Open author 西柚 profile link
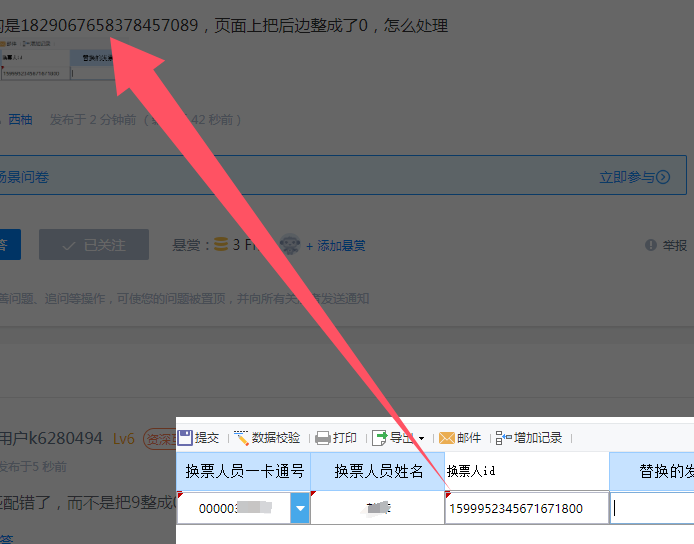694x544 pixels. [20, 120]
